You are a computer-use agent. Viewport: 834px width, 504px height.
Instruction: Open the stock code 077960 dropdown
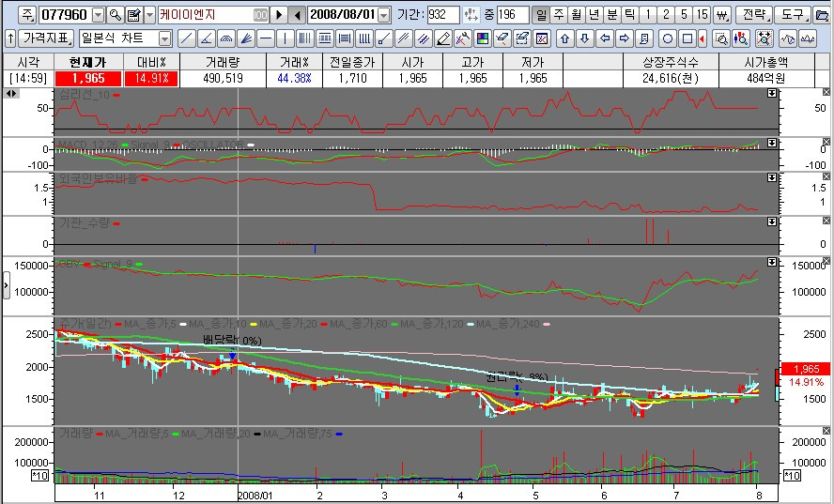pos(99,15)
